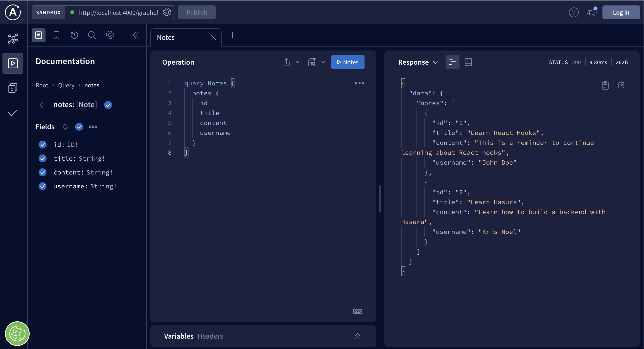This screenshot has width=644, height=349.
Task: Open the Schema graph sidebar icon
Action: click(13, 39)
